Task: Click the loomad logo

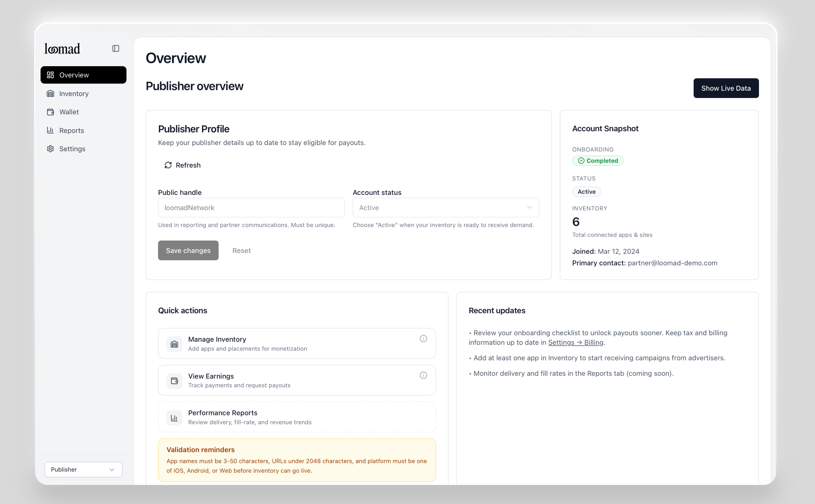Action: pos(62,48)
